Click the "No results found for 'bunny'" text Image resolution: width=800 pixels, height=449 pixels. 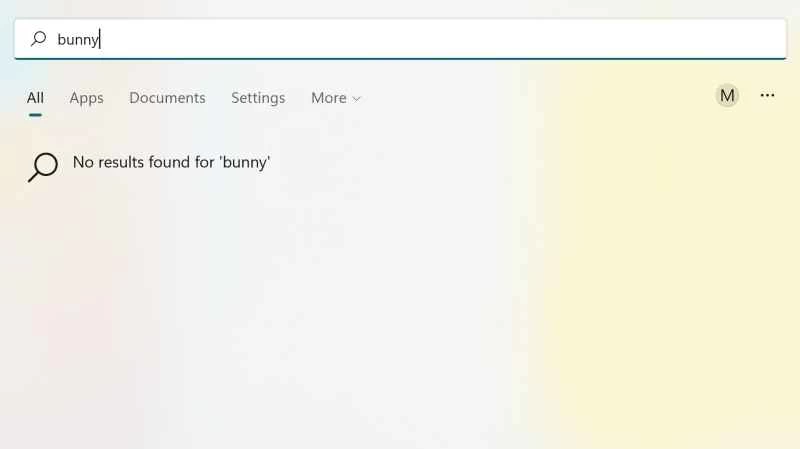(171, 162)
